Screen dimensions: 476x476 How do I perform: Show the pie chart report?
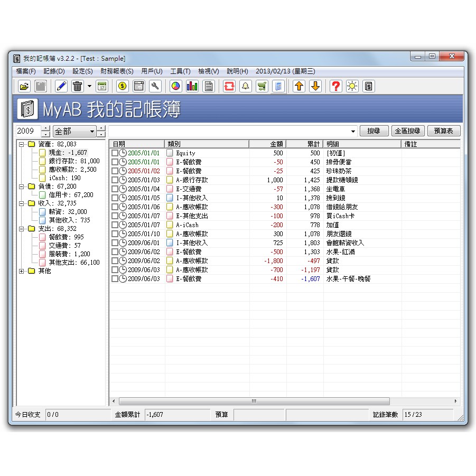coord(175,86)
